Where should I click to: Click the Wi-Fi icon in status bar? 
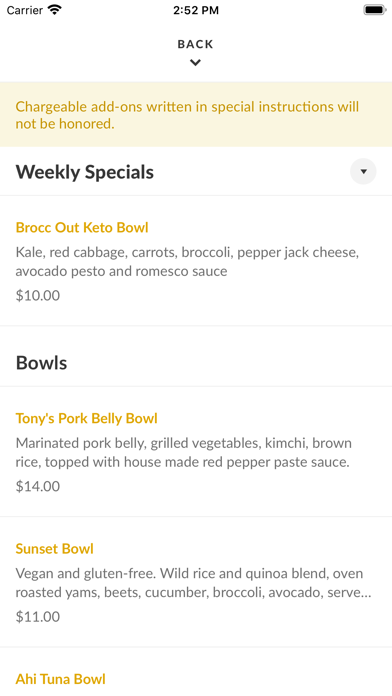pyautogui.click(x=55, y=10)
